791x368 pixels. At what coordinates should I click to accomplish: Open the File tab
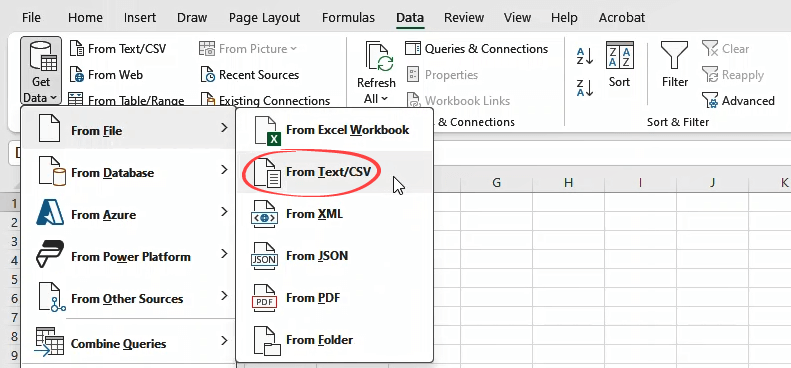point(31,18)
